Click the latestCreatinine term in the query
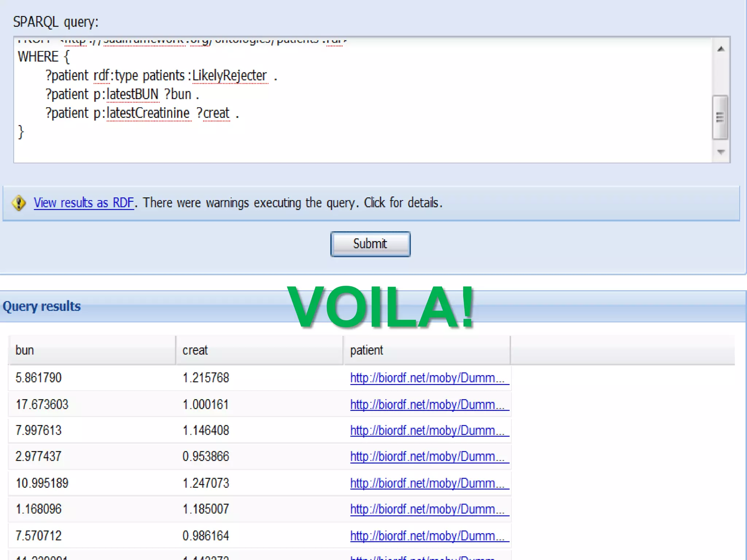 (x=148, y=113)
